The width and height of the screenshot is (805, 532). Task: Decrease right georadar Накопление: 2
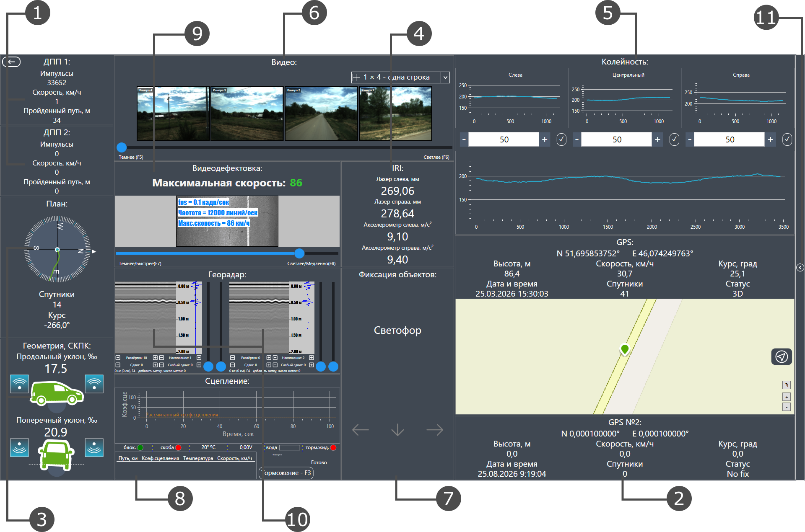click(x=275, y=358)
